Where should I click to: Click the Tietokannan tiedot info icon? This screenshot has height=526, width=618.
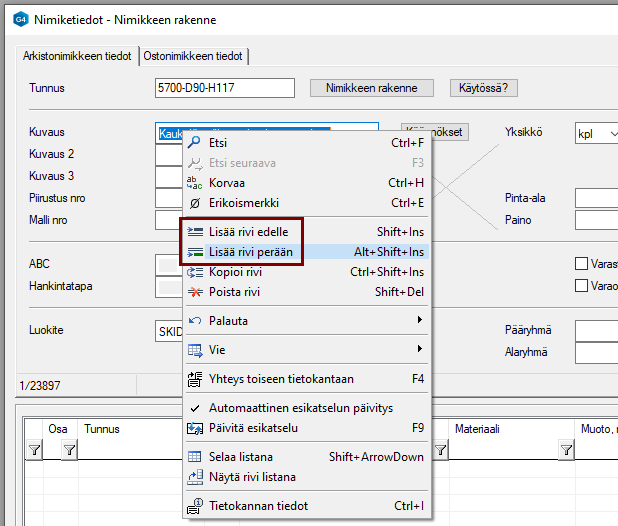tap(195, 506)
